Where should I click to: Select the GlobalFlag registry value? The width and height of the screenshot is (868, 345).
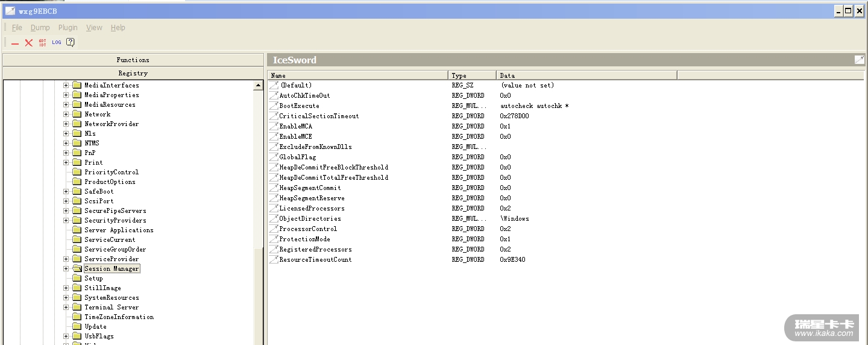tap(297, 157)
